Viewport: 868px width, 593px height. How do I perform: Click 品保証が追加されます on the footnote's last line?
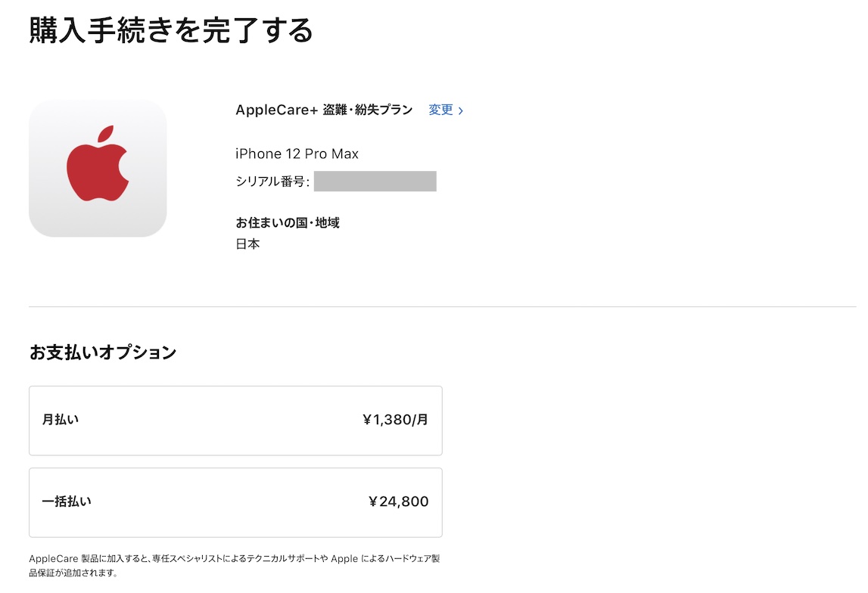tap(73, 573)
